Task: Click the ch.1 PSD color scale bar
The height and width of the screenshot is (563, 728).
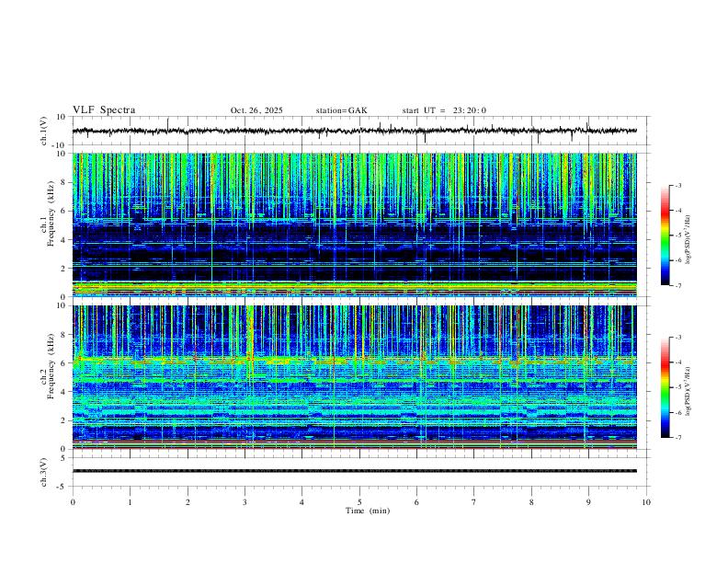Action: pos(665,236)
